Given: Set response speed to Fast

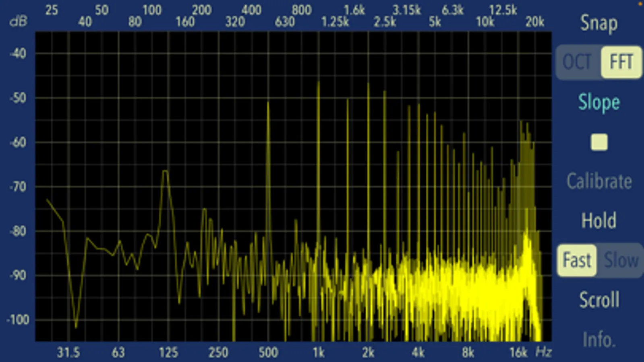Looking at the screenshot, I should (577, 260).
